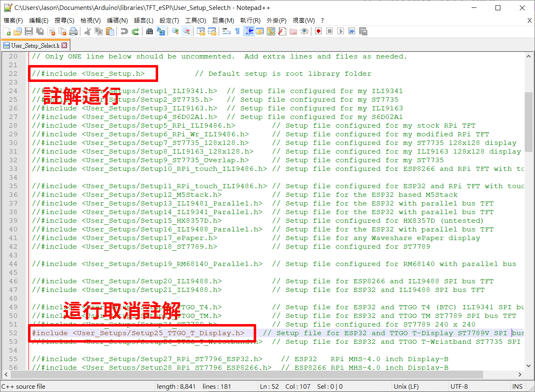Screen dimensions: 535x392
Task: Open the 視窗(W) menu
Action: pyautogui.click(x=304, y=20)
